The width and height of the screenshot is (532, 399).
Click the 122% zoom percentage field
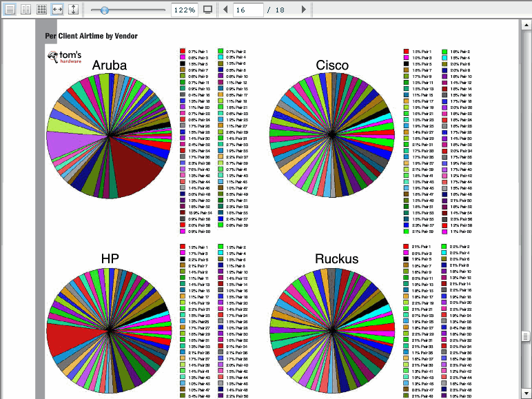tap(185, 10)
